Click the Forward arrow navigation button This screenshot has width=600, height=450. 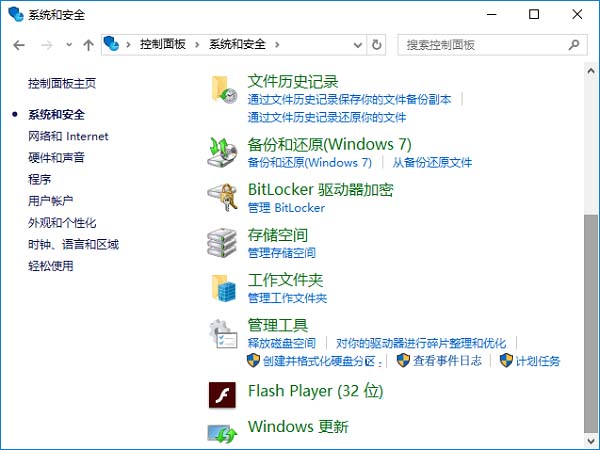(x=47, y=45)
